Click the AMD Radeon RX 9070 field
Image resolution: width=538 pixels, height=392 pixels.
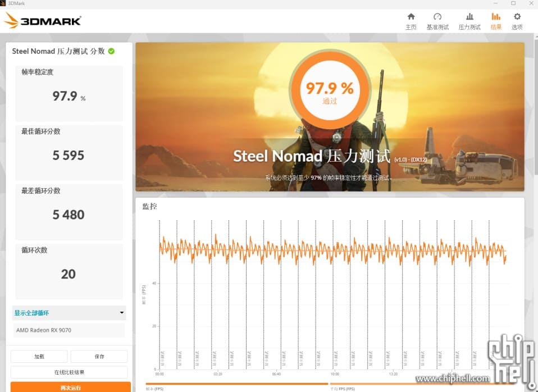pyautogui.click(x=69, y=330)
